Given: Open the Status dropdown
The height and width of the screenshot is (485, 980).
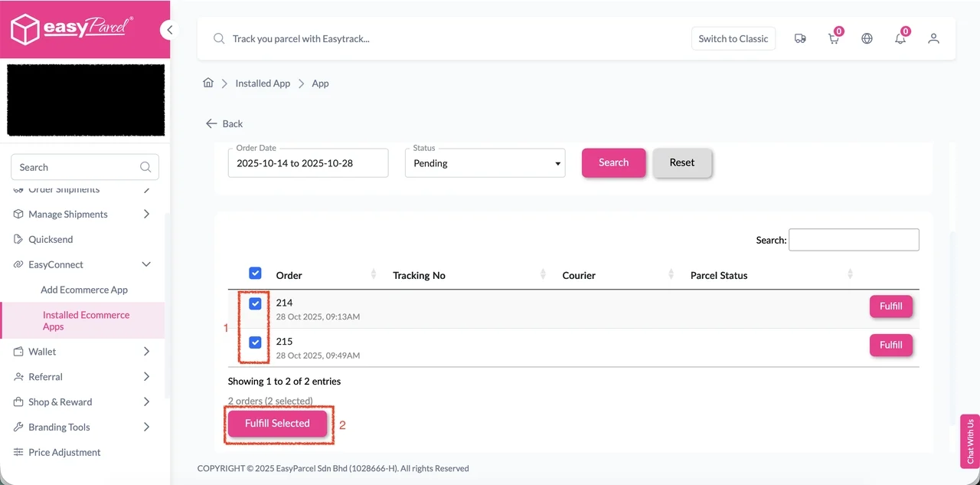Looking at the screenshot, I should 485,162.
